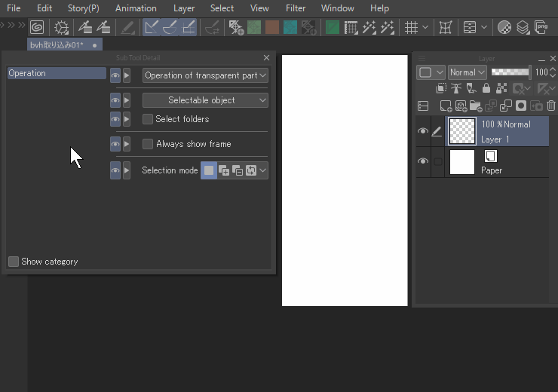Click the Lock Layer padlock icon
The image size is (558, 392).
pos(486,89)
